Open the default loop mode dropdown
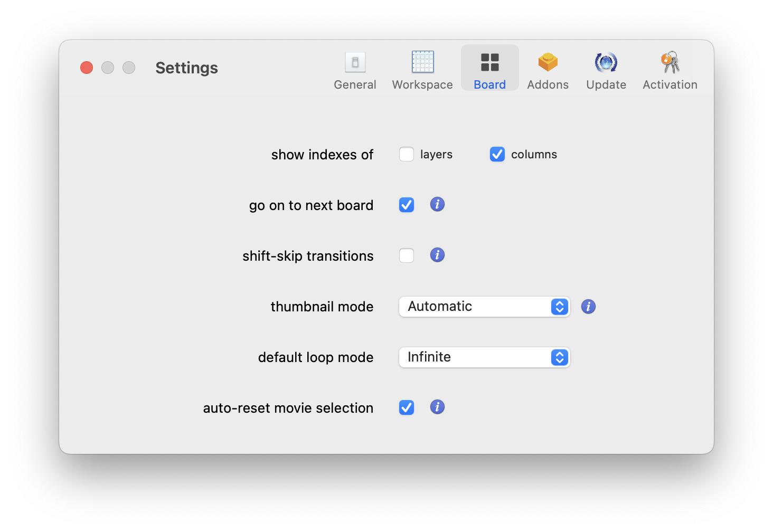 [484, 357]
